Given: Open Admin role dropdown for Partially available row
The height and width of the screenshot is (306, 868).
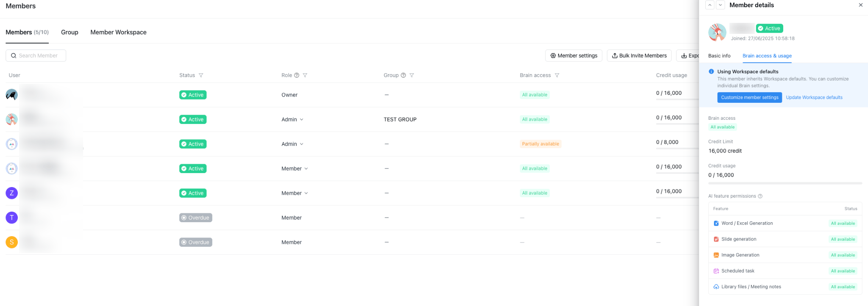Looking at the screenshot, I should click(x=292, y=144).
